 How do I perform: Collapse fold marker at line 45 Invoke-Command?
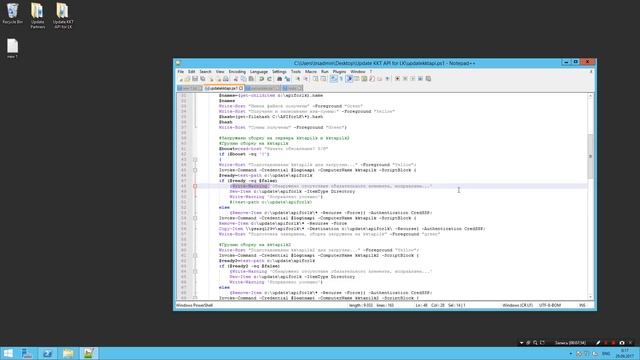tap(195, 170)
